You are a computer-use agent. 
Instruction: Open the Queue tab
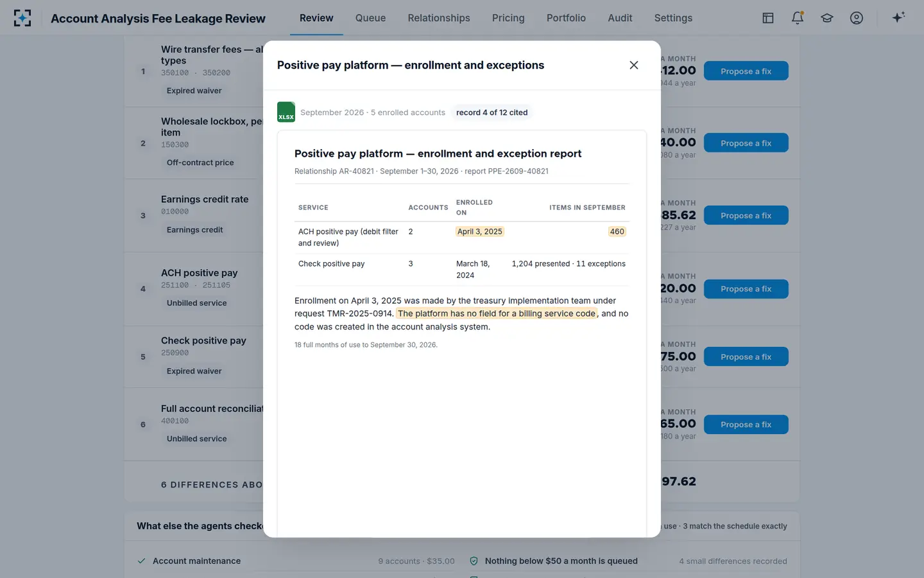[371, 18]
